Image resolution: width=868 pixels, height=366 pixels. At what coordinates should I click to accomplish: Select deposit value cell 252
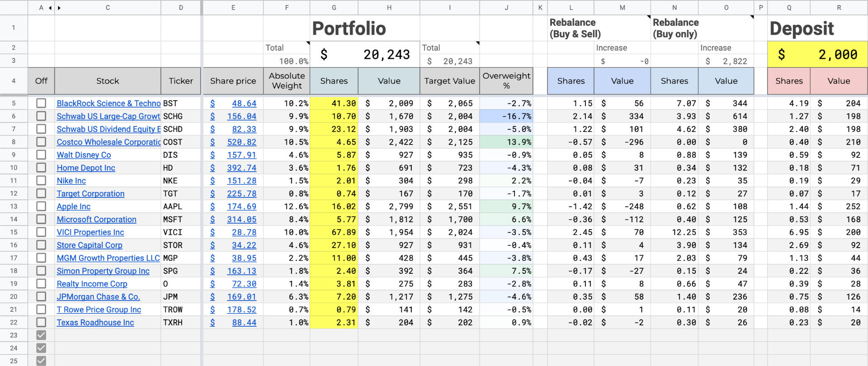[x=839, y=206]
